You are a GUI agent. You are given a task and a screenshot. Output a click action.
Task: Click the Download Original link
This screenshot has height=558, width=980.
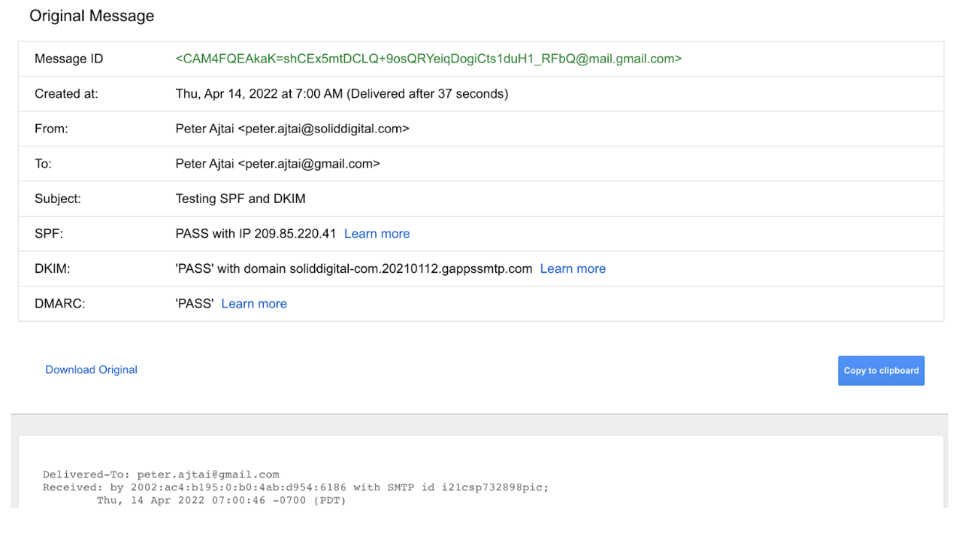pyautogui.click(x=92, y=370)
